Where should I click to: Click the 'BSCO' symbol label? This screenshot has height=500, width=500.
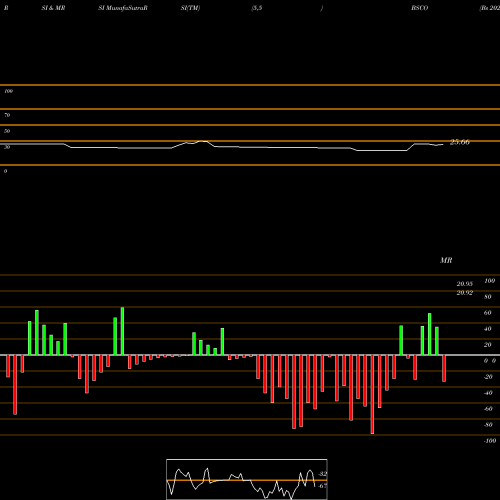point(419,8)
